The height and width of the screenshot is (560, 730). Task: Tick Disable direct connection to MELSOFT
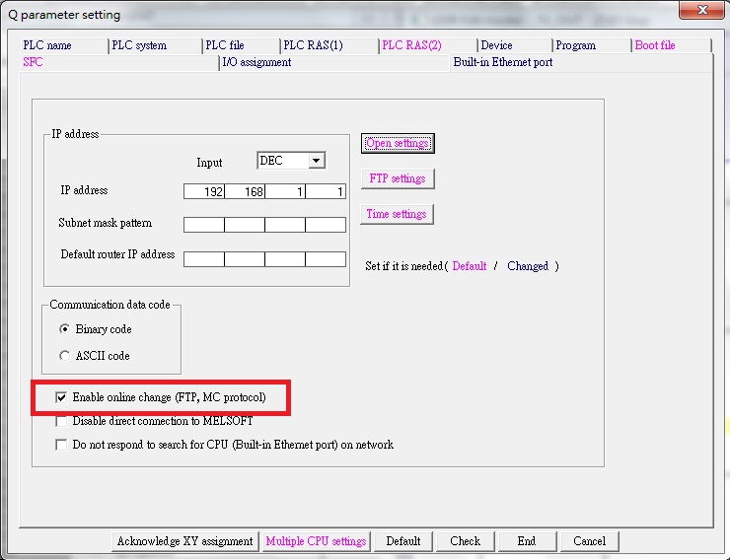click(62, 421)
